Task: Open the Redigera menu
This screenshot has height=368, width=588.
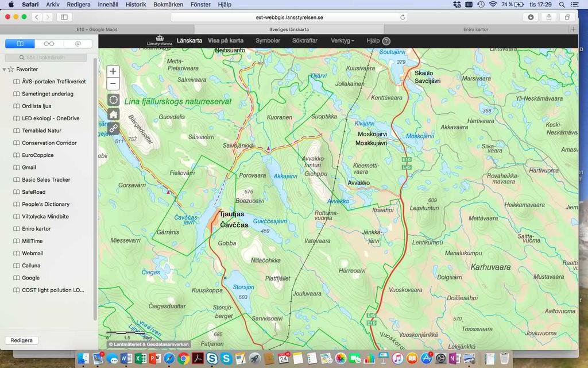Action: coord(78,5)
